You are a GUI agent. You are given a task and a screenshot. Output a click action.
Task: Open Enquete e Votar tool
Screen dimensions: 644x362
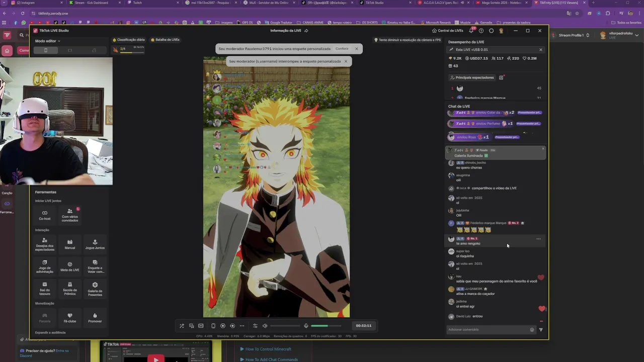(x=95, y=266)
